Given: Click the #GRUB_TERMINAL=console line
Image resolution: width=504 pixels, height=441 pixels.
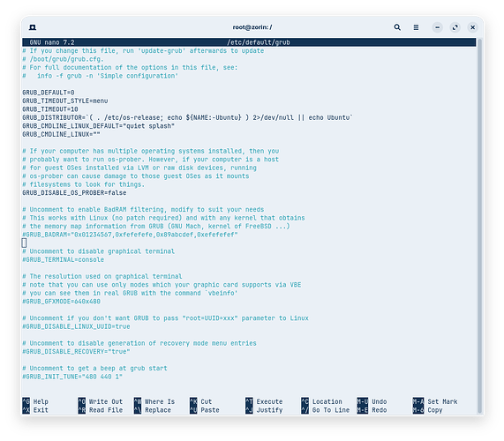Looking at the screenshot, I should [x=63, y=259].
